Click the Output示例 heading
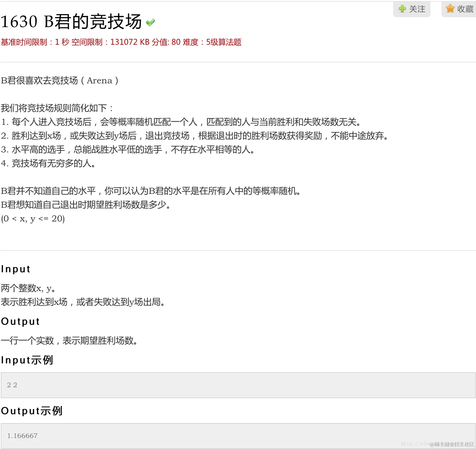This screenshot has height=449, width=476. point(32,411)
